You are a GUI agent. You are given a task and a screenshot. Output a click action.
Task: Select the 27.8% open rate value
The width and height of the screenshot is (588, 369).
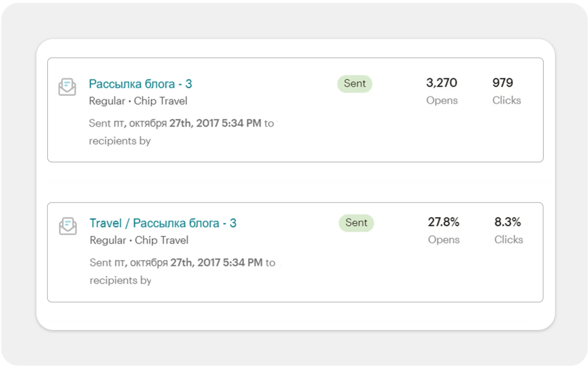coord(443,222)
